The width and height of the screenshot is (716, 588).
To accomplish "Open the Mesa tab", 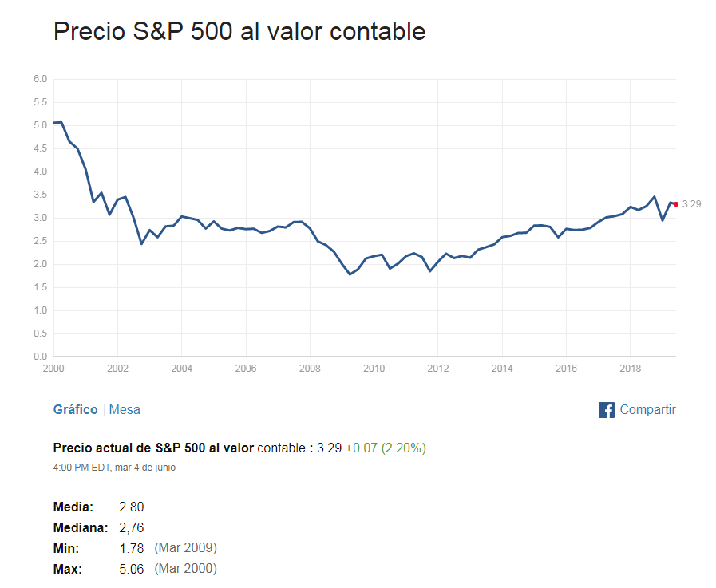I will coord(125,410).
